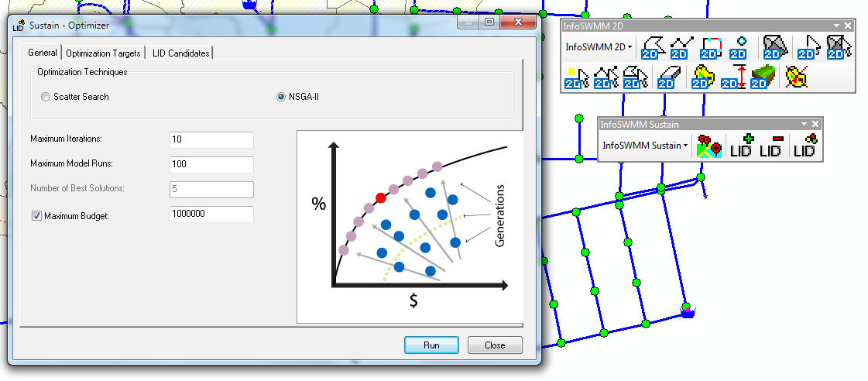Click the Pareto front generations diagram
The image size is (868, 381).
410,227
